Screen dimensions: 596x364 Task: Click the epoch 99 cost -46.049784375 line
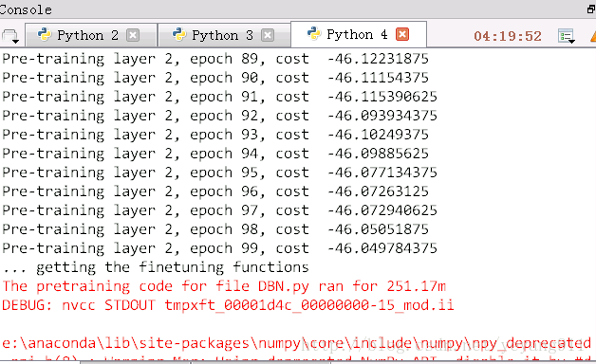219,248
